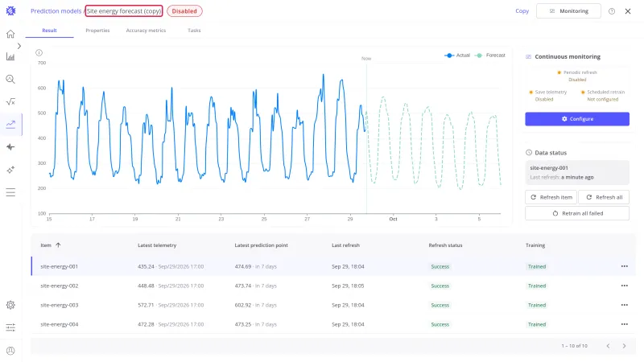This screenshot has width=644, height=362.
Task: Click the model name Site energy forecast (copy)
Action: [124, 11]
